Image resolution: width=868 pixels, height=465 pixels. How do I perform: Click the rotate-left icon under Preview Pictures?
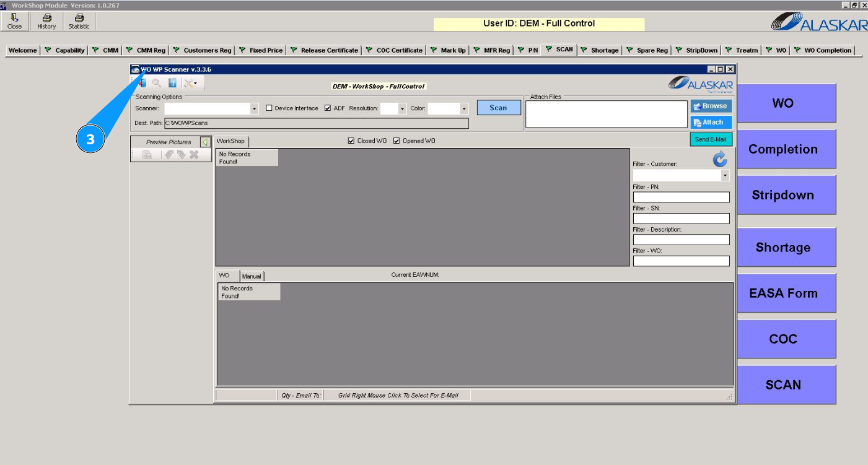(169, 155)
